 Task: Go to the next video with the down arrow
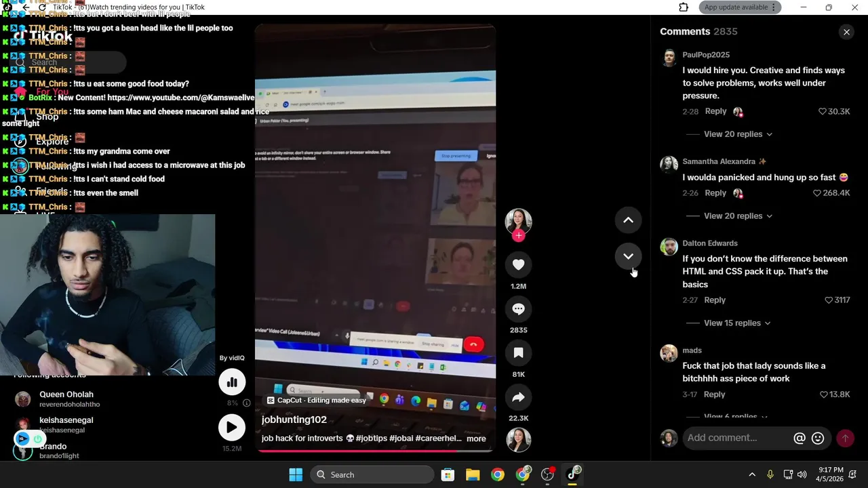pos(628,256)
